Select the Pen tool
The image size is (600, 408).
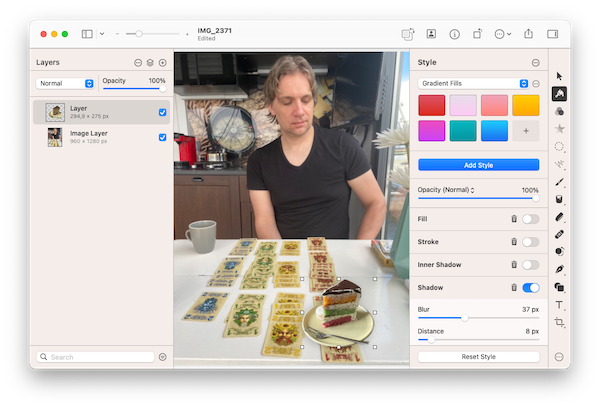point(559,269)
